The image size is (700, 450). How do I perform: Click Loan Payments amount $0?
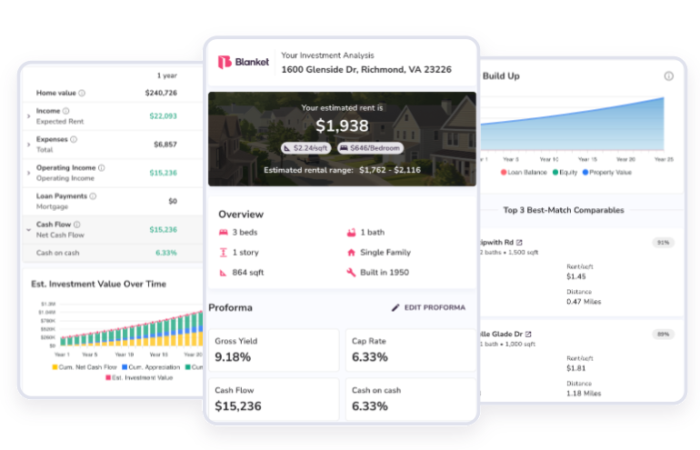[x=173, y=201]
